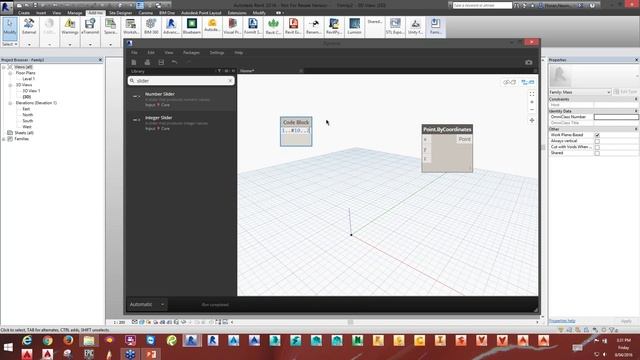Toggle Cut with Voids When Loaded checkbox

click(597, 147)
